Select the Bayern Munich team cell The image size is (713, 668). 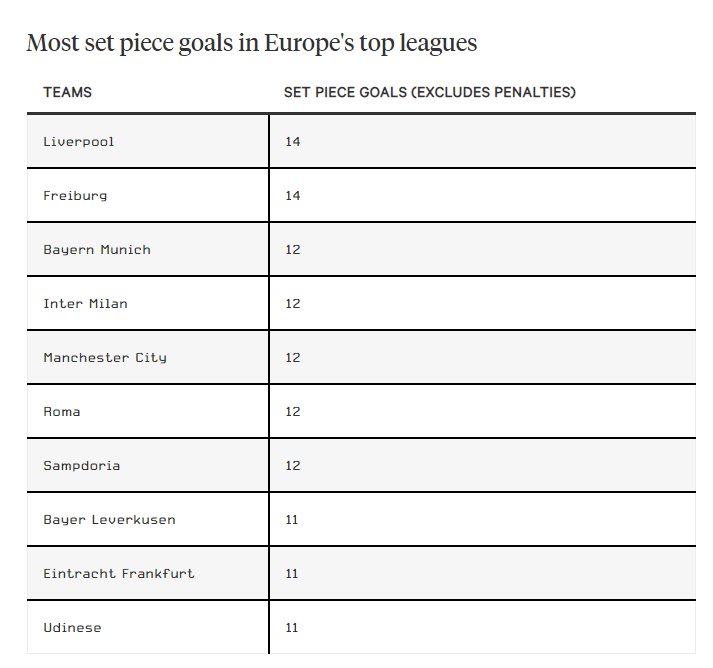[x=97, y=250]
